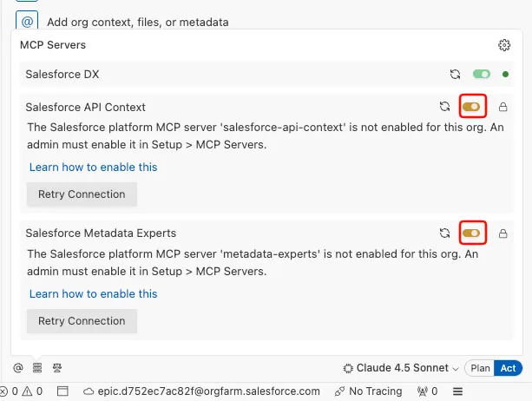532x401 pixels.
Task: Open errors and warnings status indicator
Action: coord(22,391)
